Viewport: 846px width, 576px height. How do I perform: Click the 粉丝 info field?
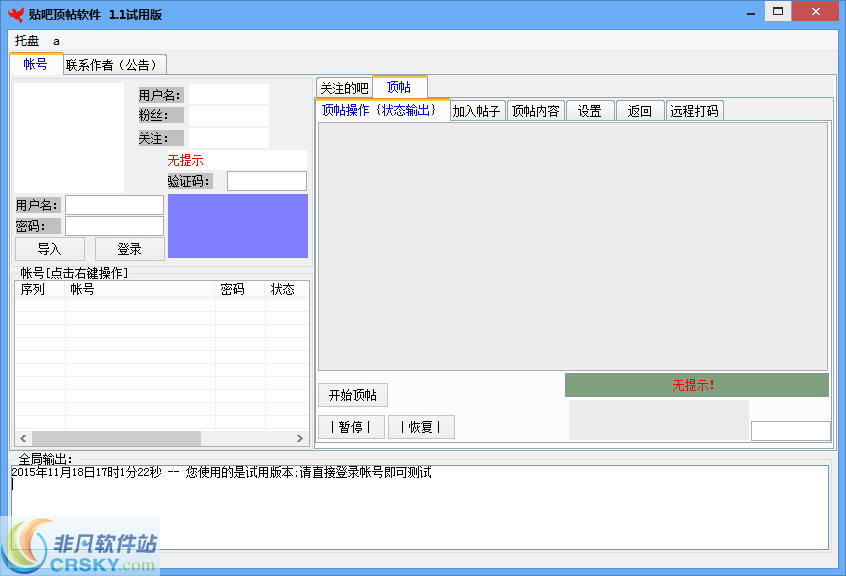(229, 116)
